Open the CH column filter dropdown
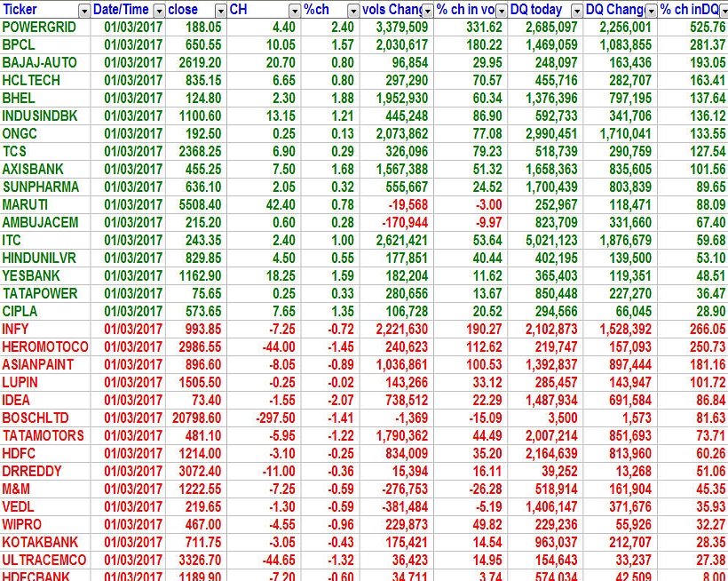The width and height of the screenshot is (728, 581). [x=295, y=11]
